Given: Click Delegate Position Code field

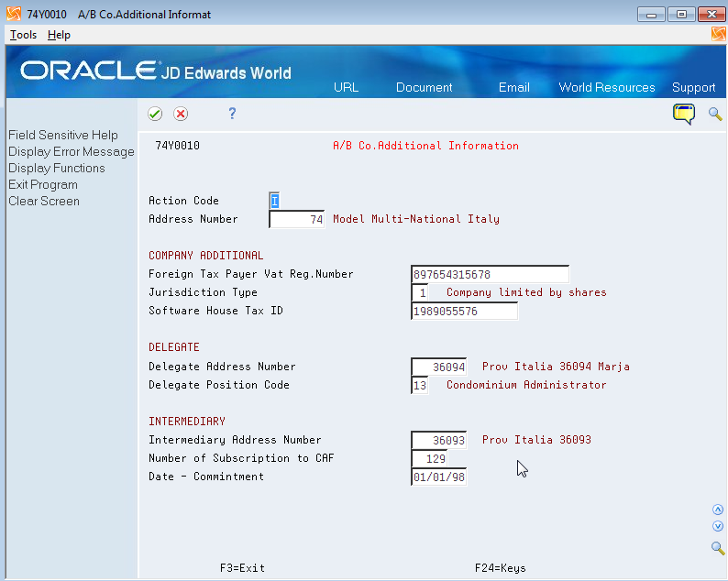Looking at the screenshot, I should tap(420, 385).
